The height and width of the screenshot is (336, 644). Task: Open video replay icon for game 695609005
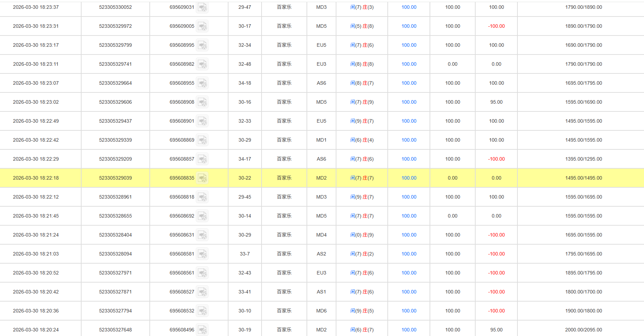point(202,26)
